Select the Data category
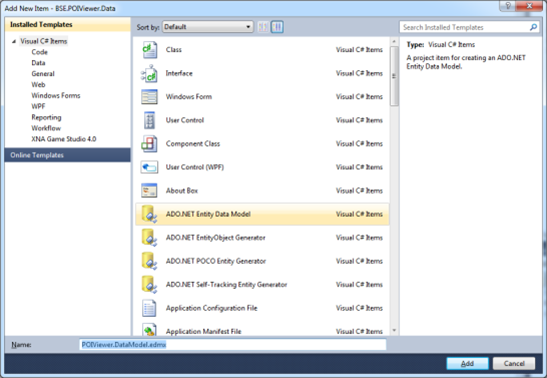The width and height of the screenshot is (547, 378). 38,63
